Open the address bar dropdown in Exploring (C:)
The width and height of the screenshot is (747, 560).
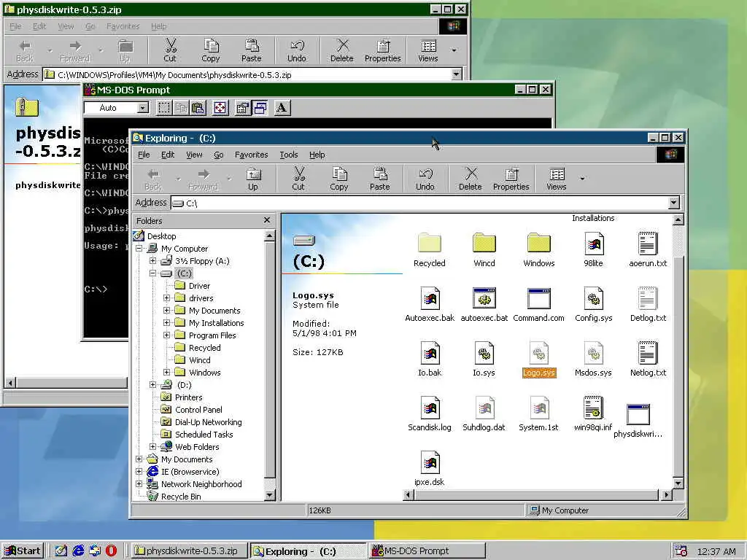673,203
